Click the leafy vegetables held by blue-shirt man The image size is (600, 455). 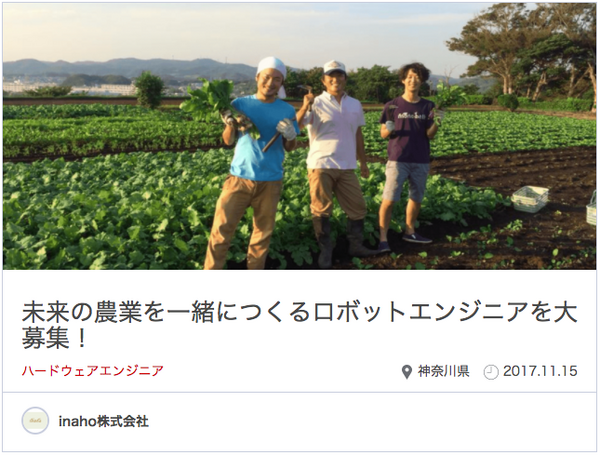(214, 101)
